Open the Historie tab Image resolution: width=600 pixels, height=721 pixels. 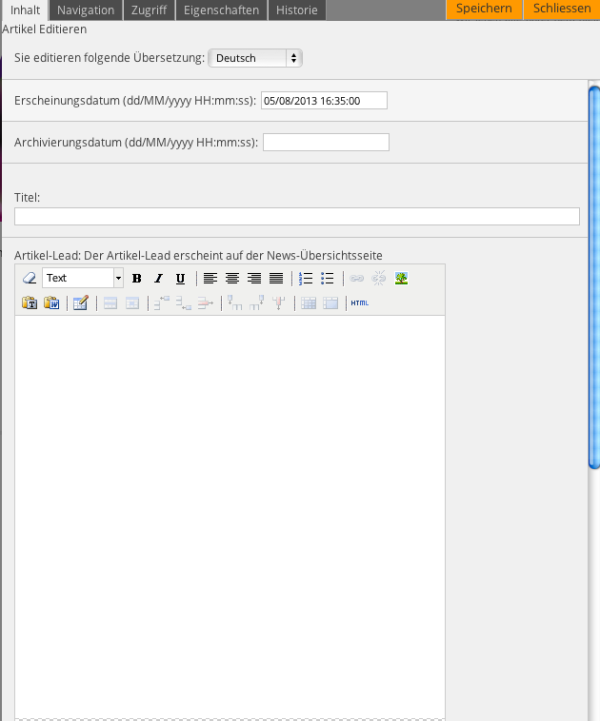[297, 10]
